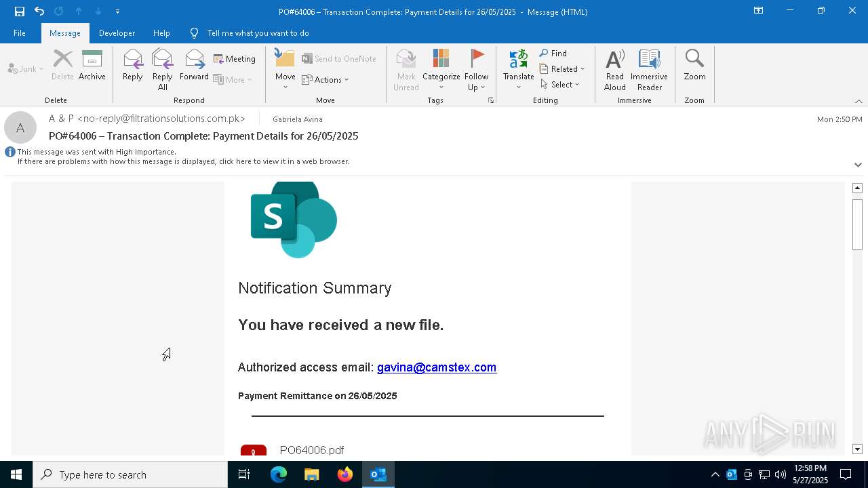Open the Follow Up flag menu
This screenshot has height=488, width=868.
(477, 70)
